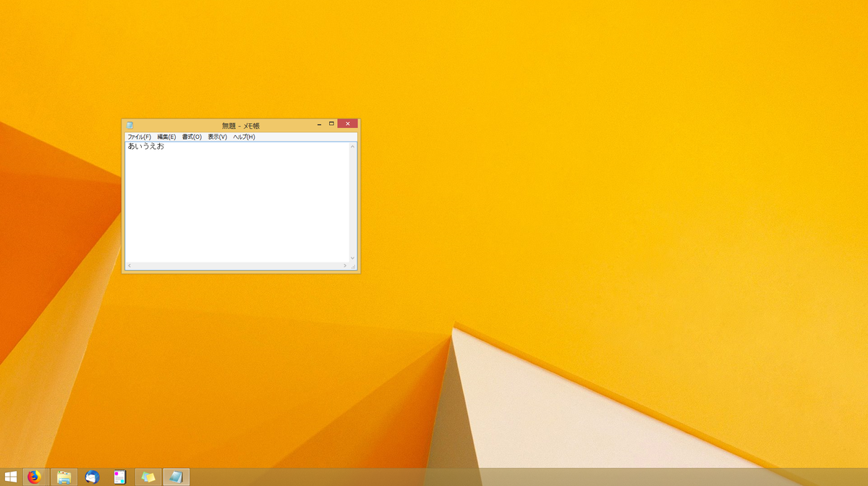
Task: Click the Notepad icon in the title bar
Action: click(129, 124)
